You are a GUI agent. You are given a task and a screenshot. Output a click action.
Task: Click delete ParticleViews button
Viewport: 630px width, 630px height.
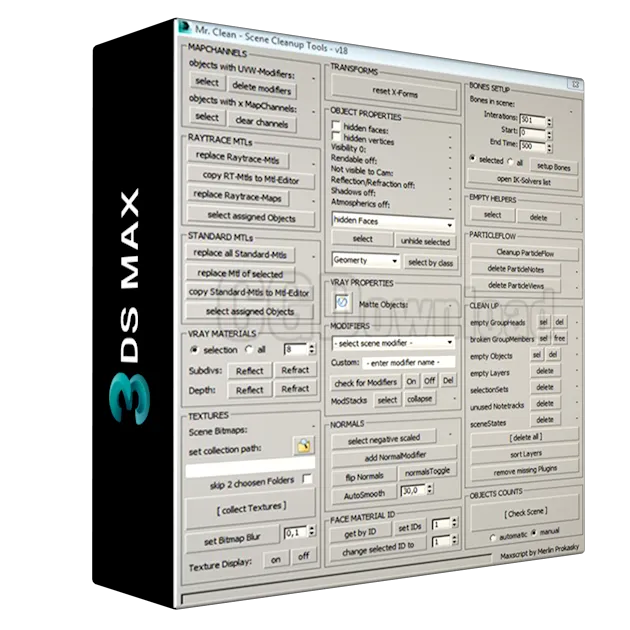[515, 285]
